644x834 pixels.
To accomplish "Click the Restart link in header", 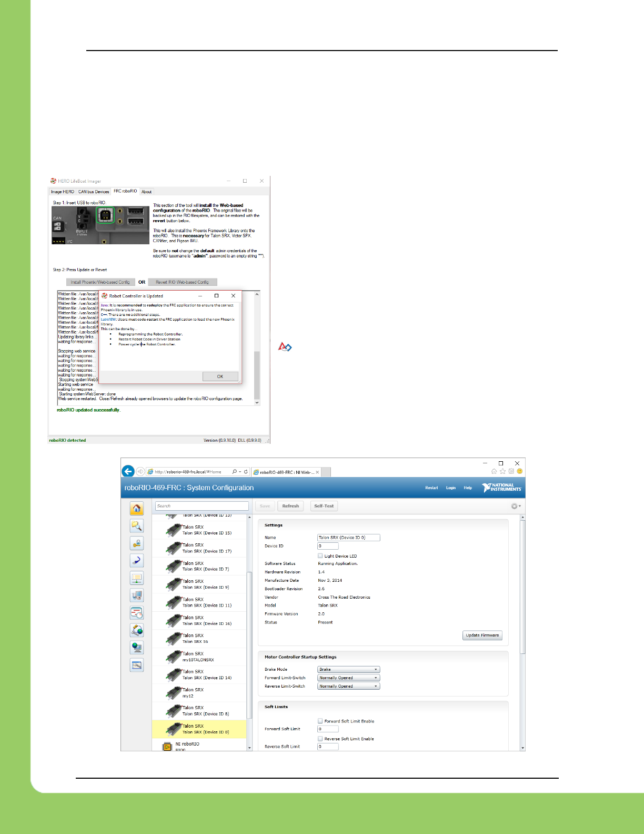I will point(431,488).
